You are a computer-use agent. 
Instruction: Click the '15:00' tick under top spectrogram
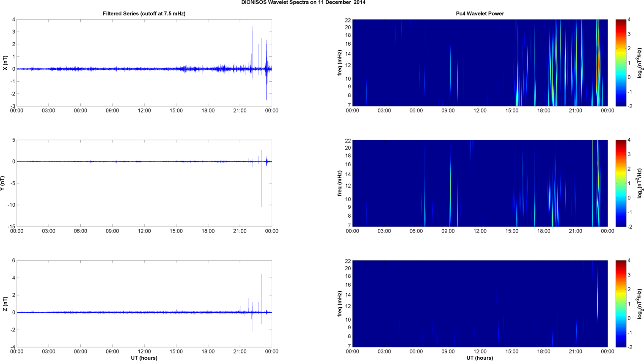coord(512,111)
